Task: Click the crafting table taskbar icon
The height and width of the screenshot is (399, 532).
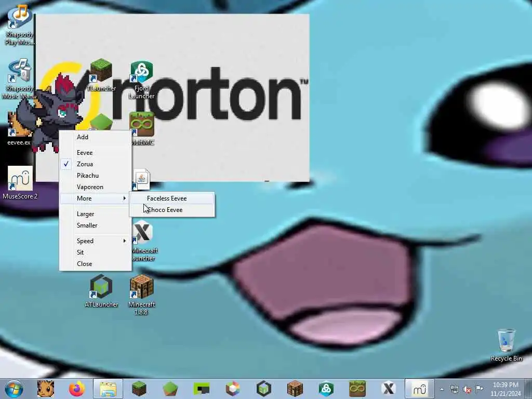Action: (x=295, y=389)
